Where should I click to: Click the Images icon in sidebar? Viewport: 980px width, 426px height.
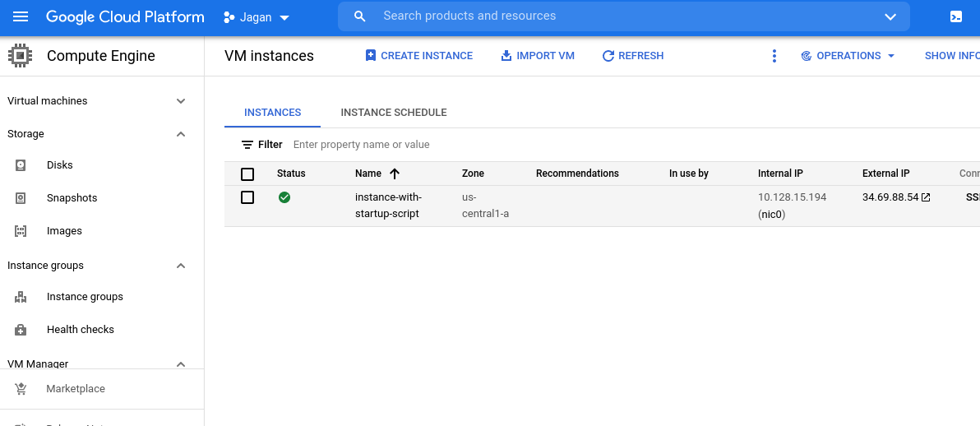tap(21, 231)
